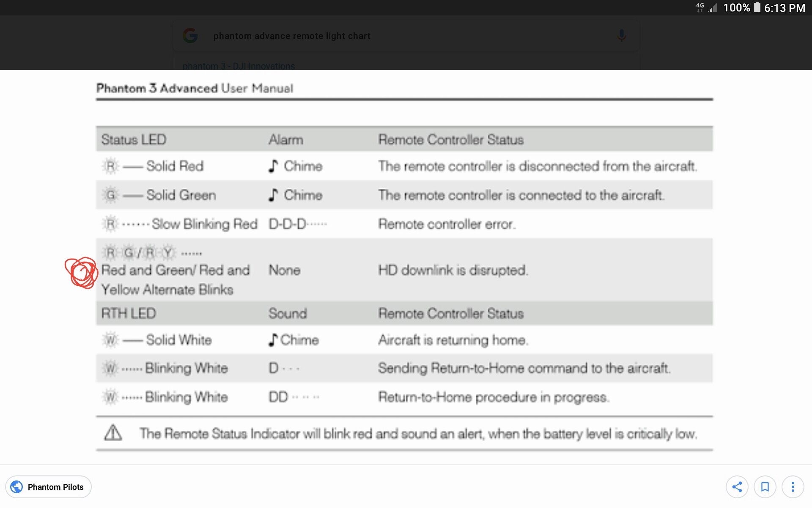Screen dimensions: 812x508
Task: Tap the Google logo in search bar
Action: (190, 36)
